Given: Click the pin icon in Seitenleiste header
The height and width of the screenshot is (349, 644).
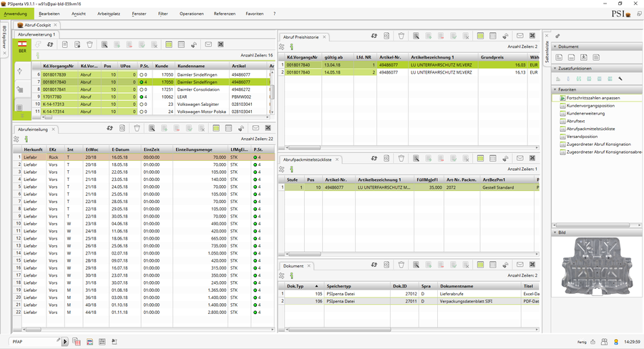Looking at the screenshot, I should tap(557, 36).
